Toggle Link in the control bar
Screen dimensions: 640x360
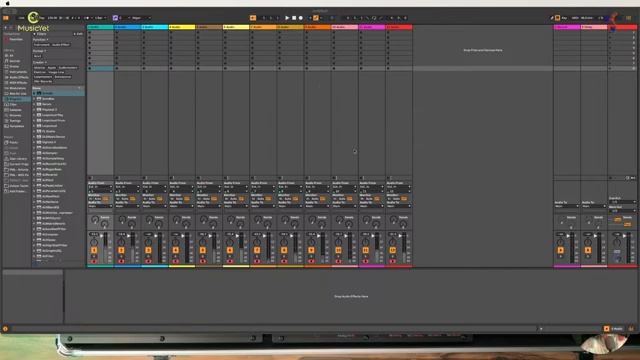click(22, 18)
